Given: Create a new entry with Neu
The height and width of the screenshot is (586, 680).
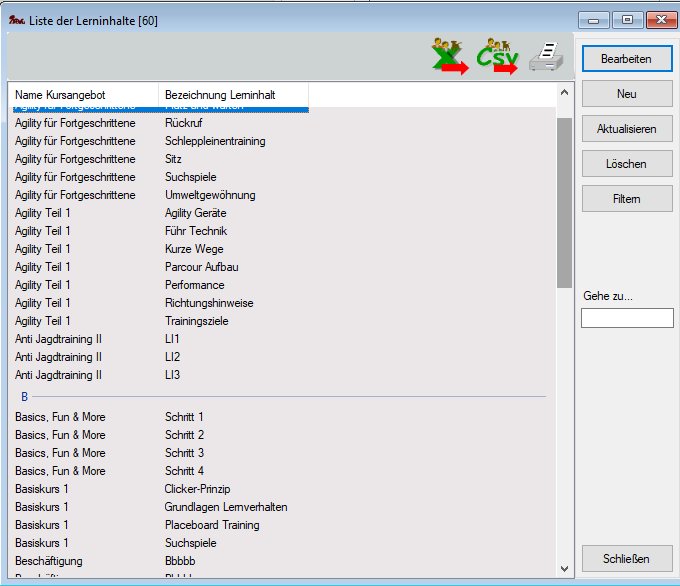Looking at the screenshot, I should click(x=627, y=94).
